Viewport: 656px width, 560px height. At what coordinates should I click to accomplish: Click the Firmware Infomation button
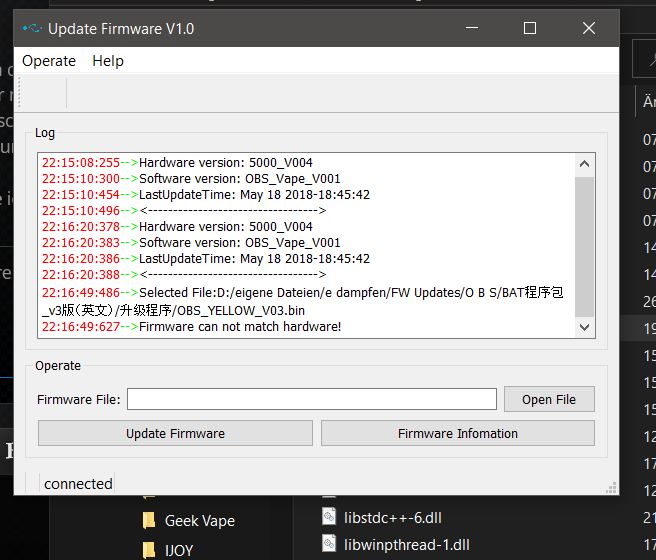coord(457,433)
